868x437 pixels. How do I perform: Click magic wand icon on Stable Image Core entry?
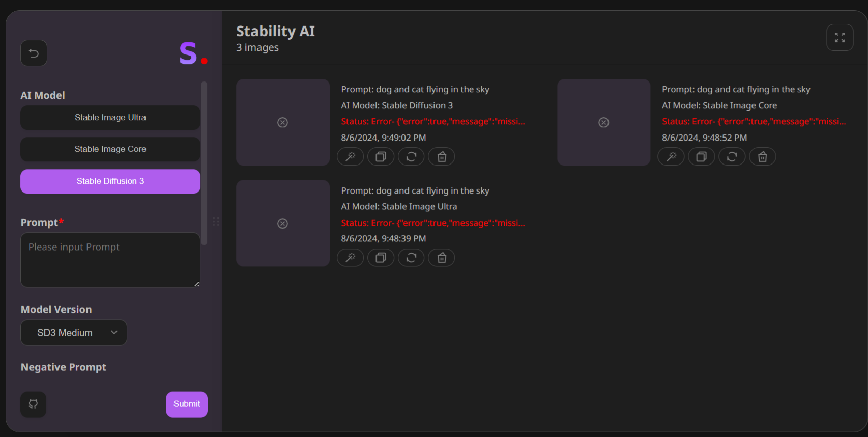click(672, 156)
